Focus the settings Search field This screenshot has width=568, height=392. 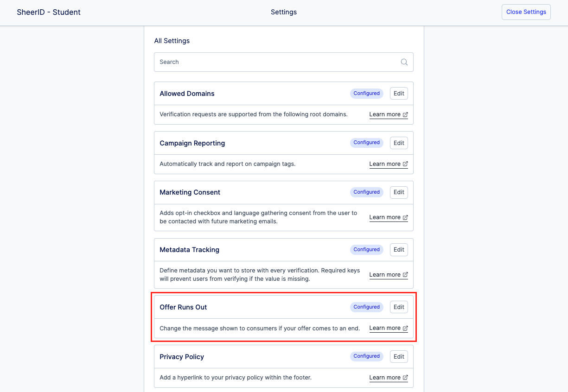[x=278, y=62]
